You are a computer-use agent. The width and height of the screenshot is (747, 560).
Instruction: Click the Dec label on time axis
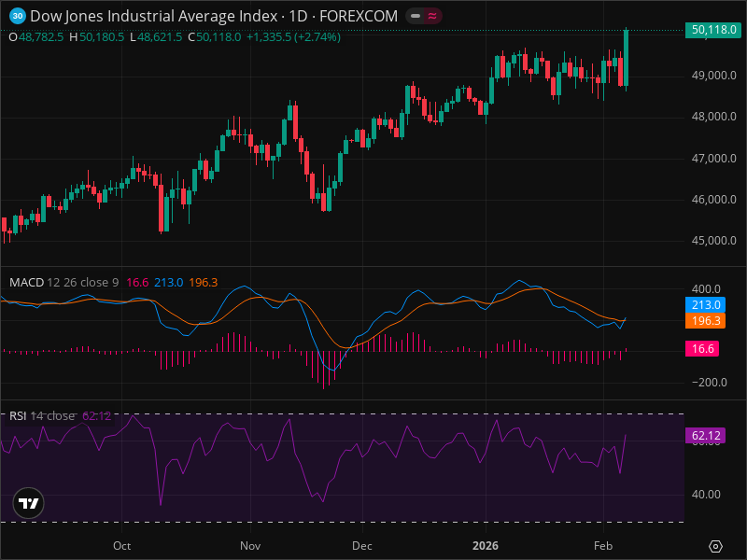362,546
